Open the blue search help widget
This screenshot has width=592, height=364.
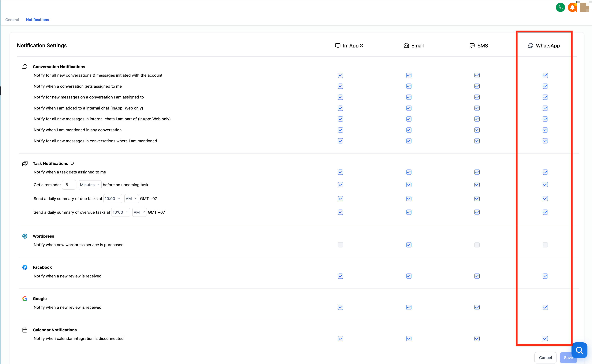point(579,350)
